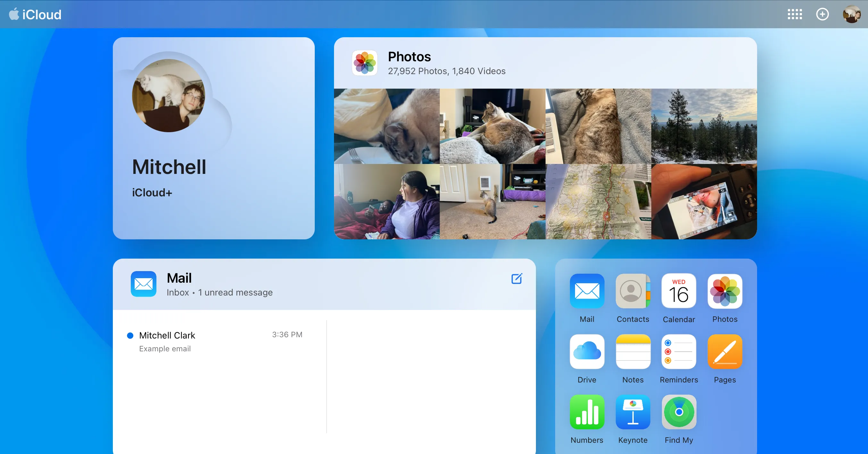Screen dimensions: 868x454
Task: Open the Mail app icon in the app grid
Action: [587, 291]
